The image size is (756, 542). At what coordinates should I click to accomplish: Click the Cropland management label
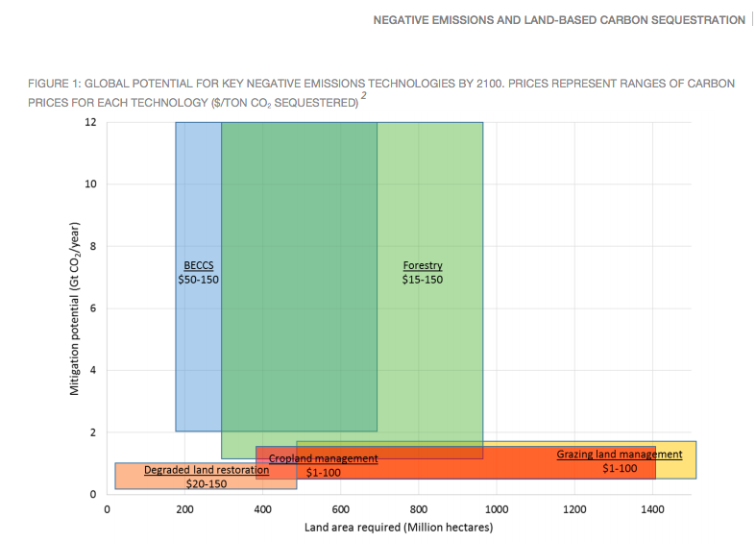(x=323, y=459)
